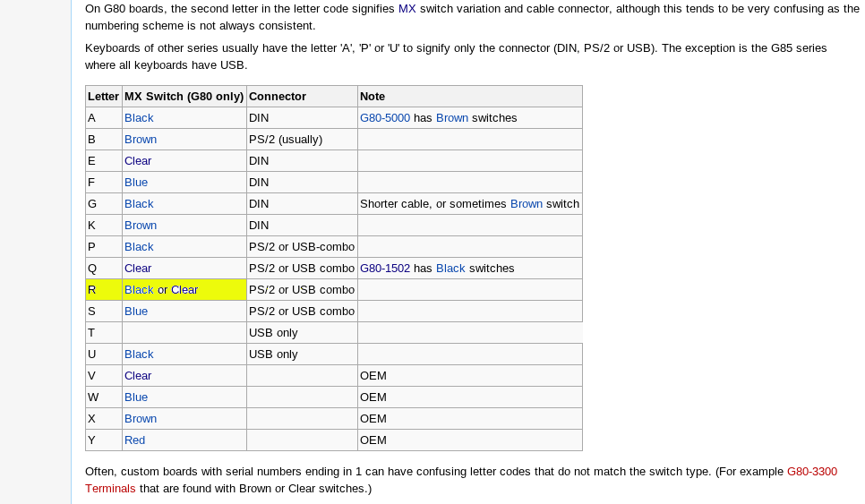Select the OEM note in row X

click(x=470, y=419)
